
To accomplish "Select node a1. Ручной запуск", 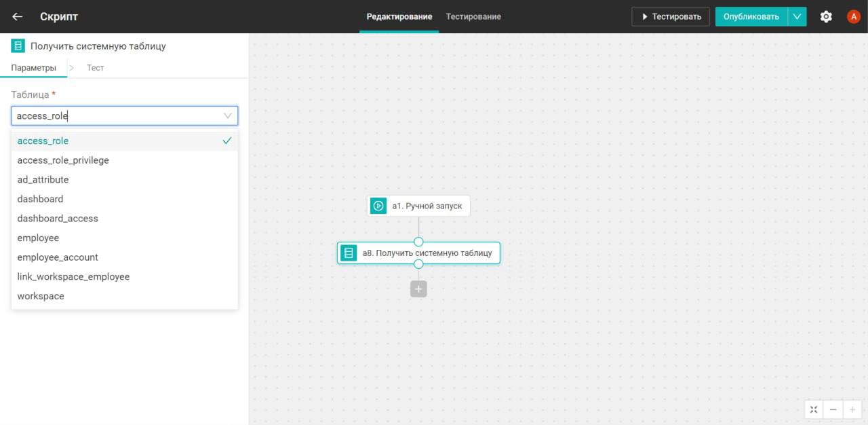I will 418,206.
